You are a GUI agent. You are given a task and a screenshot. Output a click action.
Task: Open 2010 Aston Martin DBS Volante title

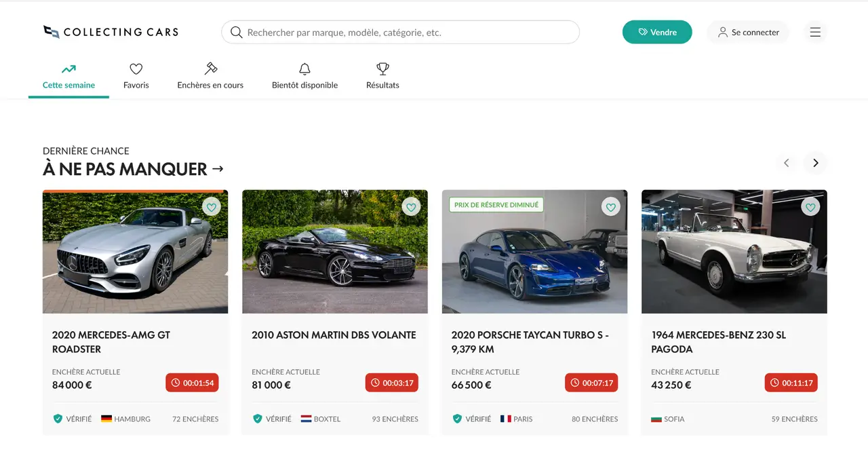pos(334,335)
